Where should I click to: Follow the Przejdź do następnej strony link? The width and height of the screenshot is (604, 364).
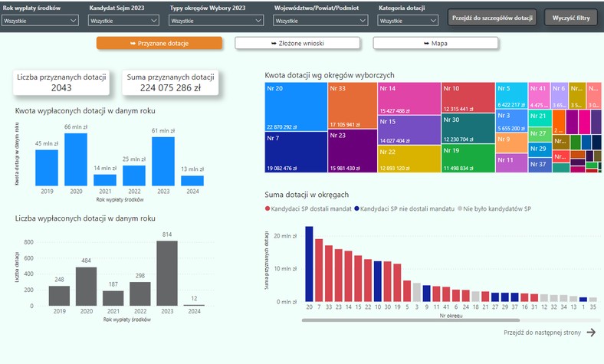(x=542, y=333)
